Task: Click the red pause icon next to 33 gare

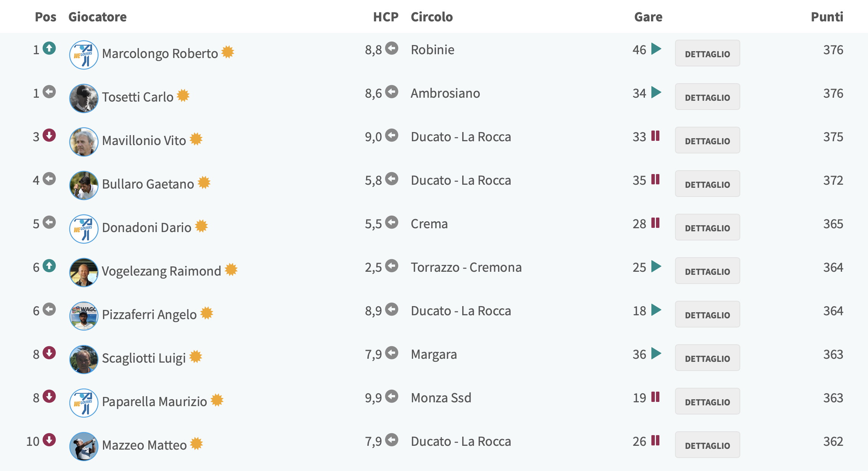Action: tap(655, 136)
